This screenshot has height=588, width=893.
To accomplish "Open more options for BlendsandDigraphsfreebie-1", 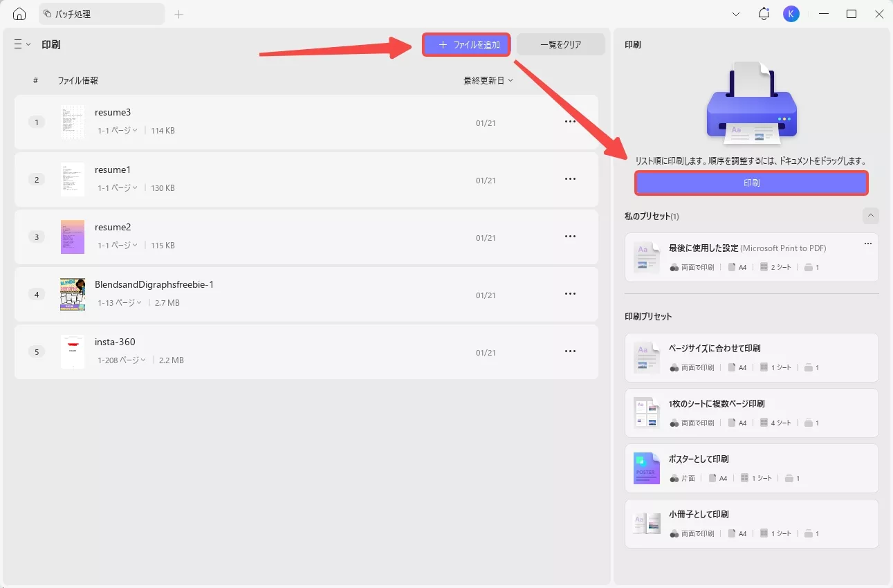I will (x=570, y=294).
